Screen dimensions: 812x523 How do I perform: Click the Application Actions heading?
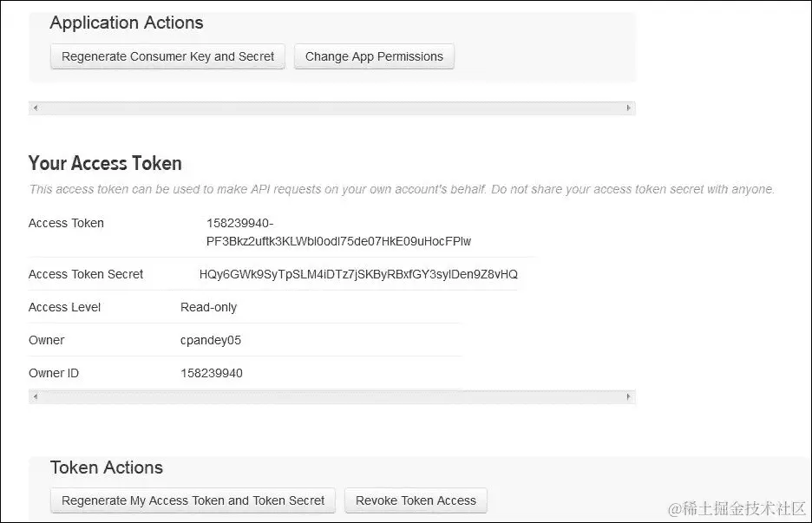[127, 23]
